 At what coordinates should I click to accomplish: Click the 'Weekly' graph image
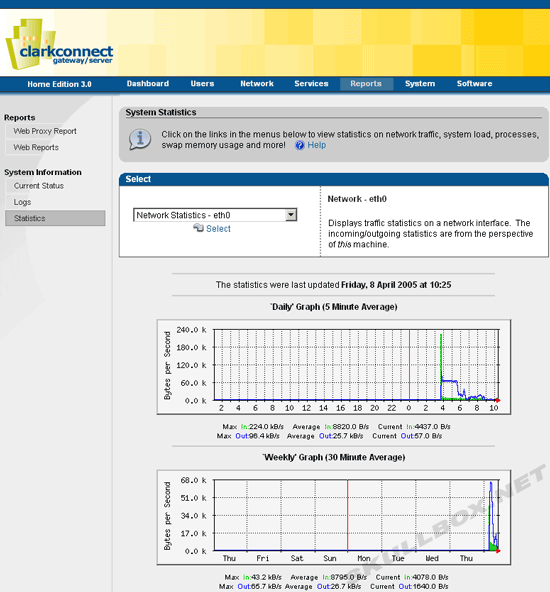point(334,518)
